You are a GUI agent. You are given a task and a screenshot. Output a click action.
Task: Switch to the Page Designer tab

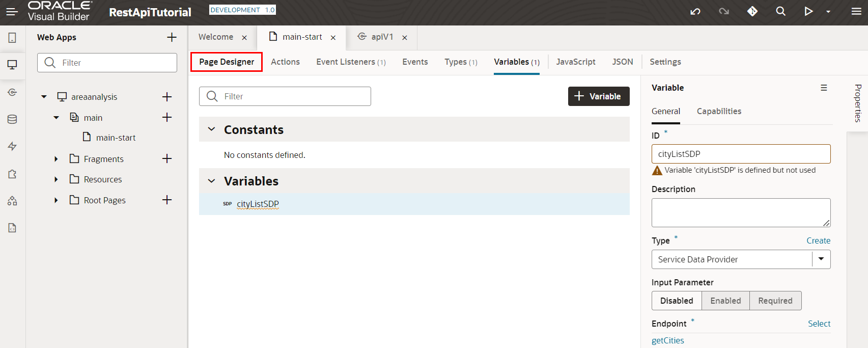click(227, 62)
